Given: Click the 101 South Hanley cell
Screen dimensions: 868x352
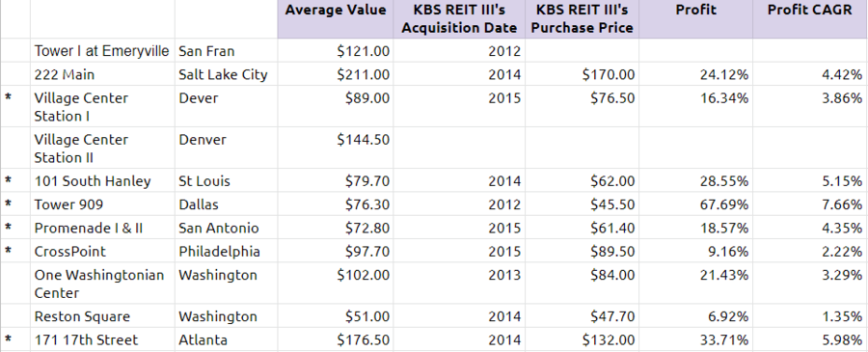Looking at the screenshot, I should (102, 181).
